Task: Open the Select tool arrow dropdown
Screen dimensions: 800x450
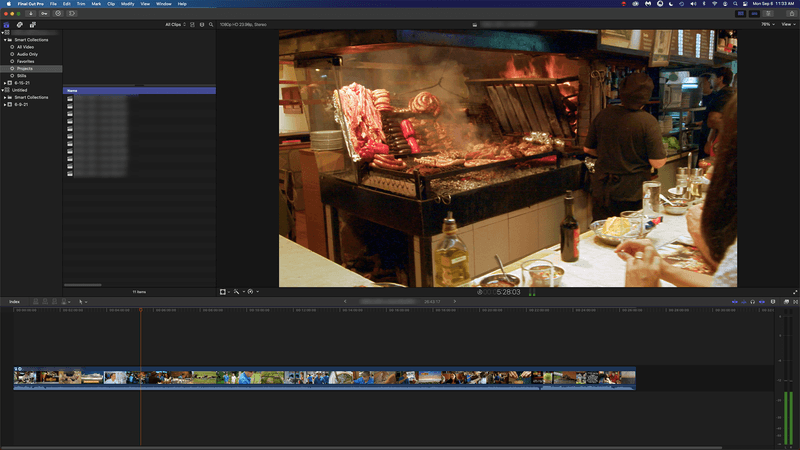Action: click(x=83, y=302)
